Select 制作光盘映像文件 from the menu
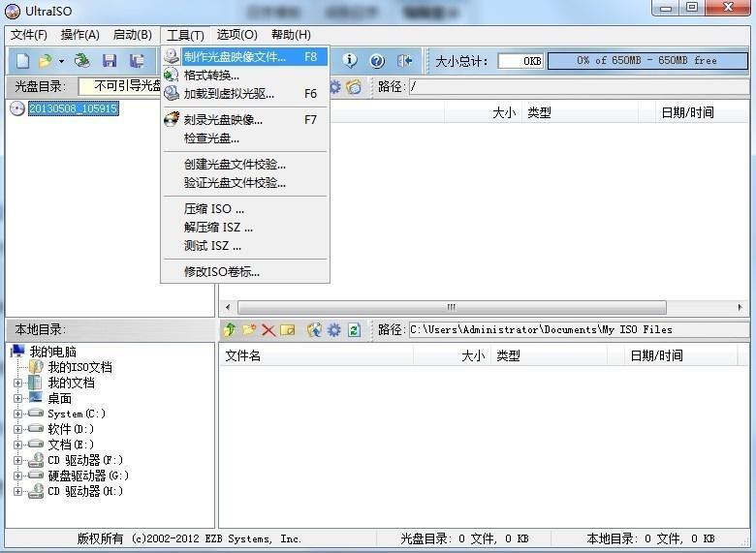Screen dimensions: 756x553 point(235,57)
